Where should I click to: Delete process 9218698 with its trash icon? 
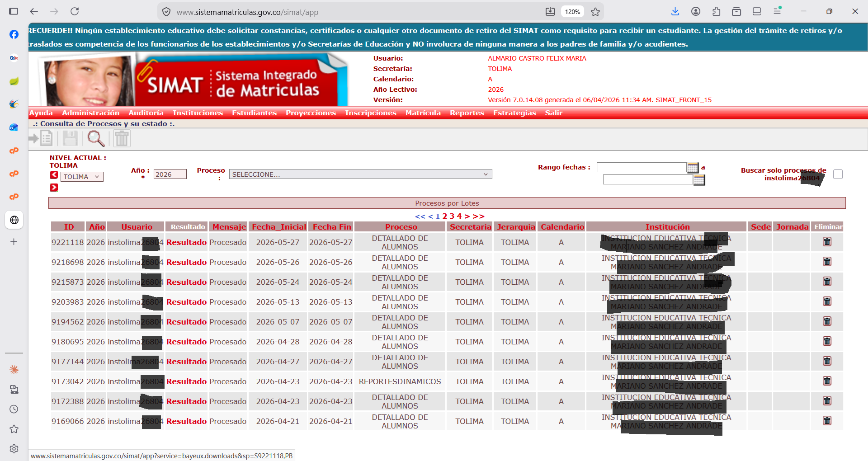tap(827, 262)
